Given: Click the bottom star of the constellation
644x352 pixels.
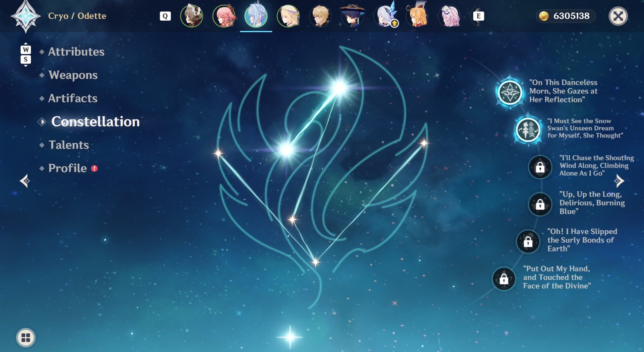Looking at the screenshot, I should click(315, 262).
